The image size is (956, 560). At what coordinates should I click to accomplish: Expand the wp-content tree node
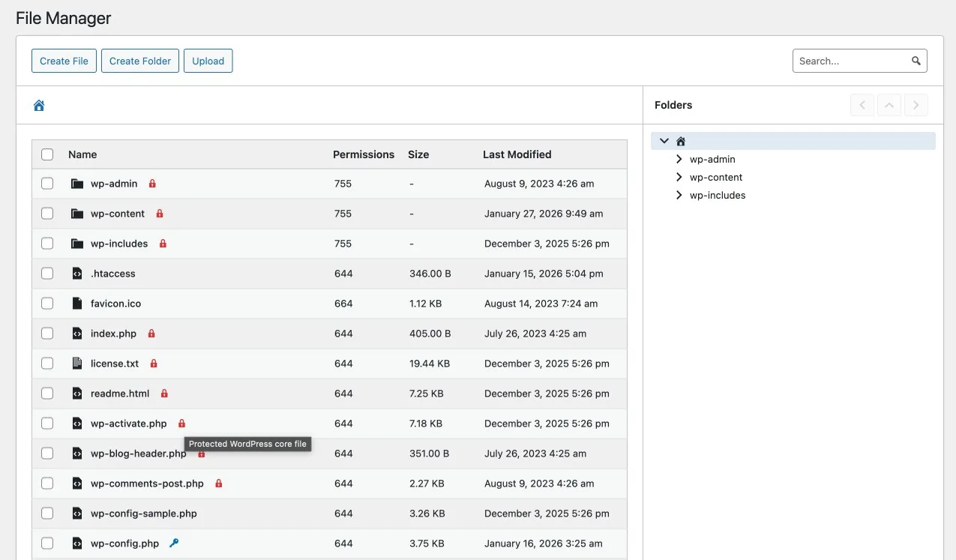click(x=679, y=177)
